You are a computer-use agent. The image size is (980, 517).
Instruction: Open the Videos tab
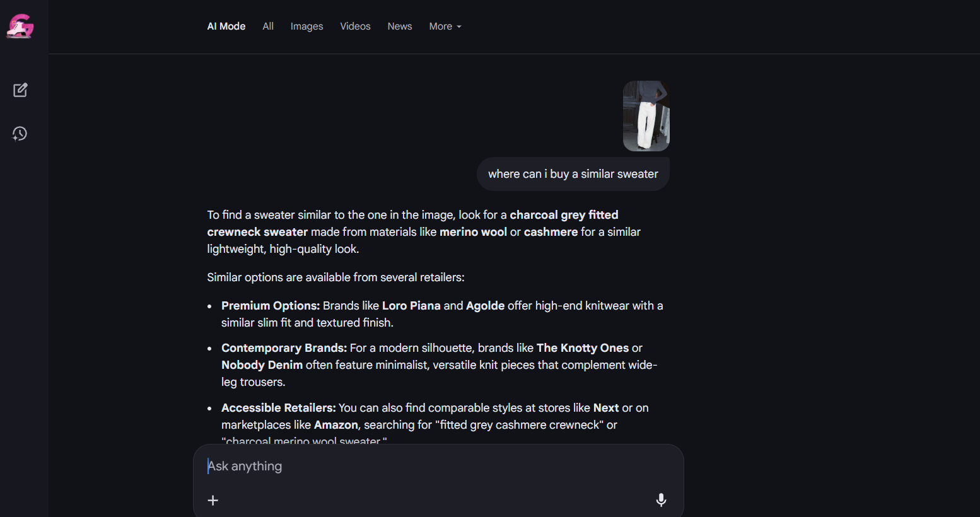tap(355, 26)
